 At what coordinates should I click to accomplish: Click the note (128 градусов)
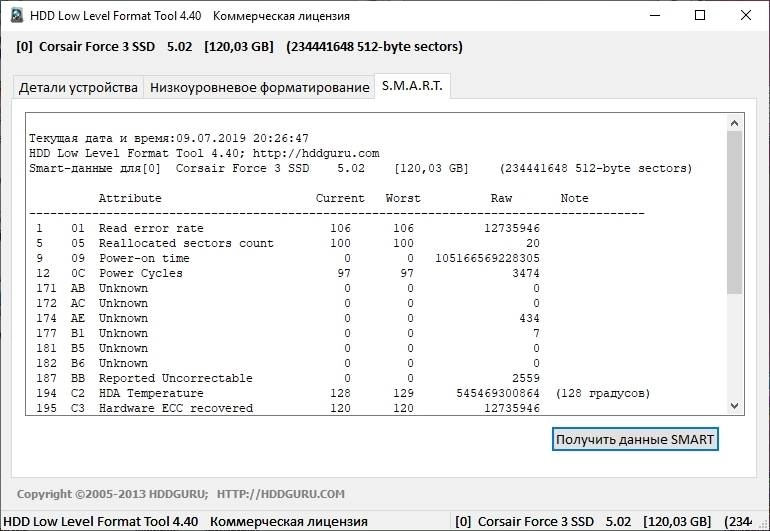603,393
